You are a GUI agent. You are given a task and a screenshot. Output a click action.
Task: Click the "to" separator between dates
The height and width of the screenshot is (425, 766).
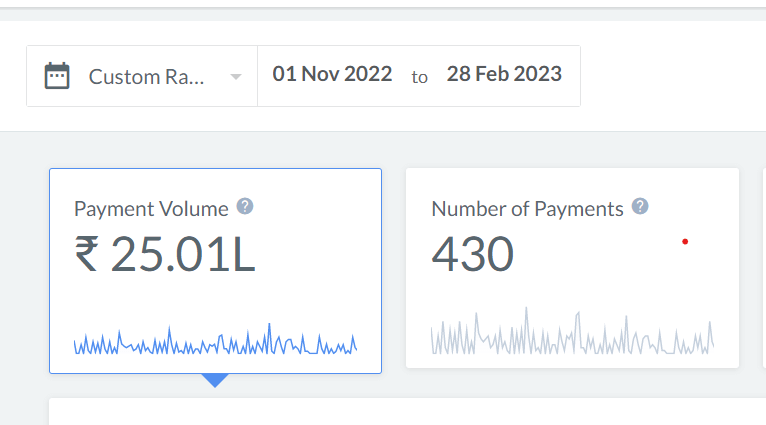point(419,77)
